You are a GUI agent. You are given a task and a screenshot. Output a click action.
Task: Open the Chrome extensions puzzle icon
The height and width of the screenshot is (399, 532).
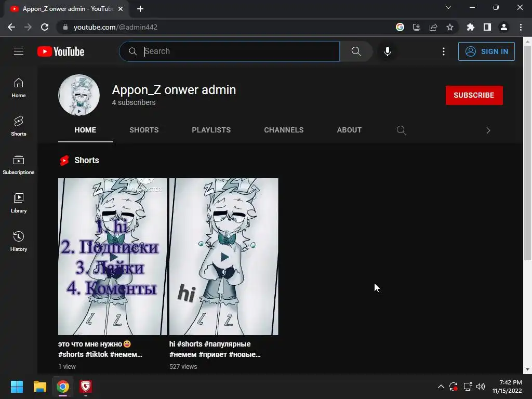pos(471,27)
